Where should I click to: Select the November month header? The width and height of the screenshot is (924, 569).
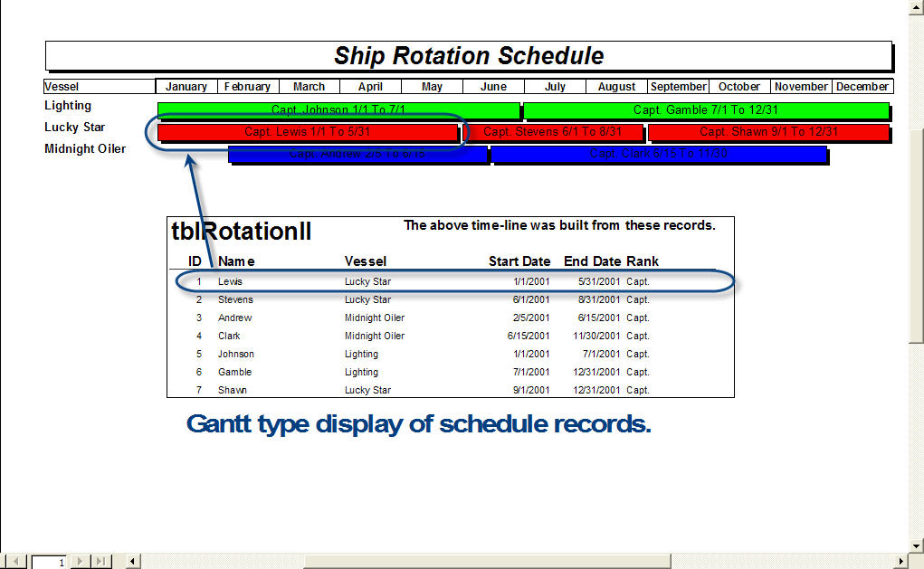(x=801, y=87)
